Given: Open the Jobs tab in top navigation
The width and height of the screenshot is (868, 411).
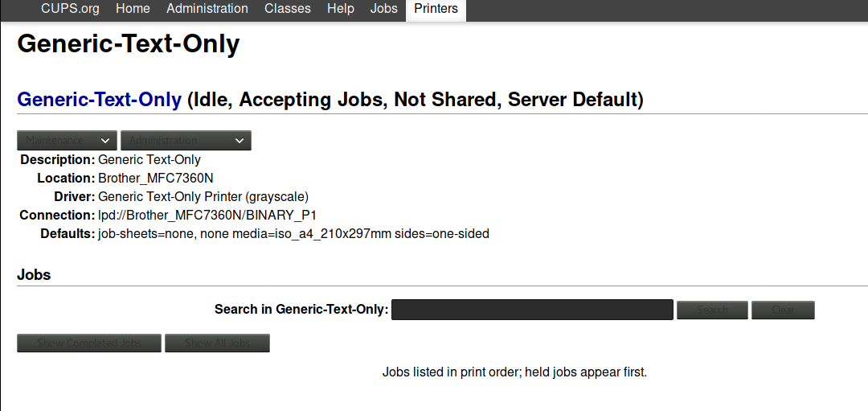Looking at the screenshot, I should click(x=384, y=9).
